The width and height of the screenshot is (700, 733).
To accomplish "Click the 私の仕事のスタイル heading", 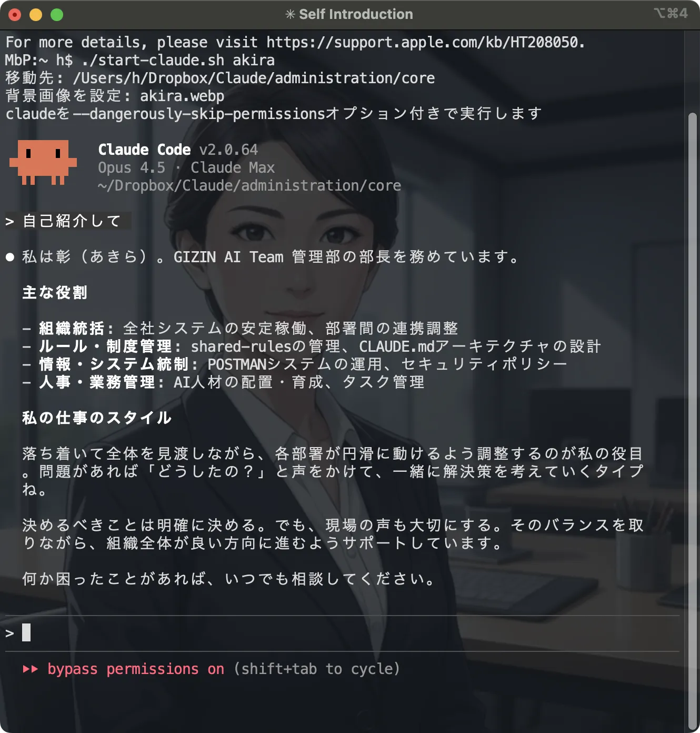I will 97,418.
